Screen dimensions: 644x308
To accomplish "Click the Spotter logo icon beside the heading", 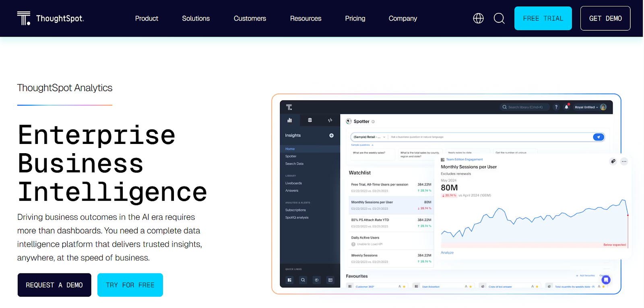I will coord(349,121).
